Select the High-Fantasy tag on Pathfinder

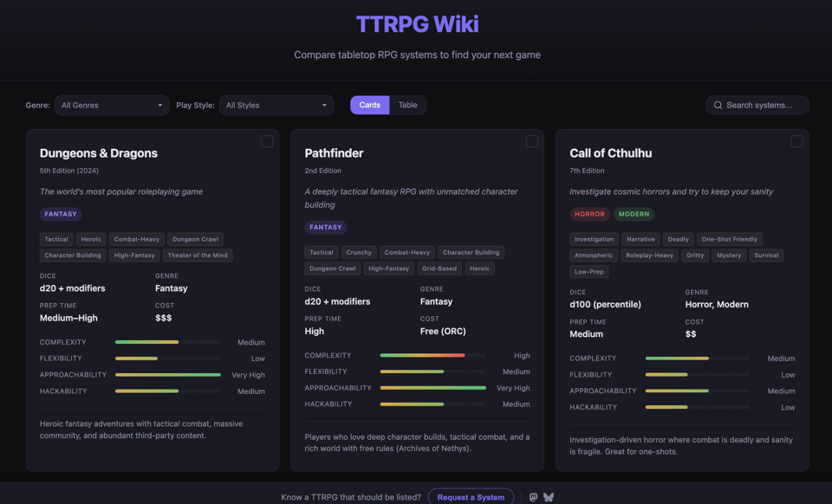(387, 268)
